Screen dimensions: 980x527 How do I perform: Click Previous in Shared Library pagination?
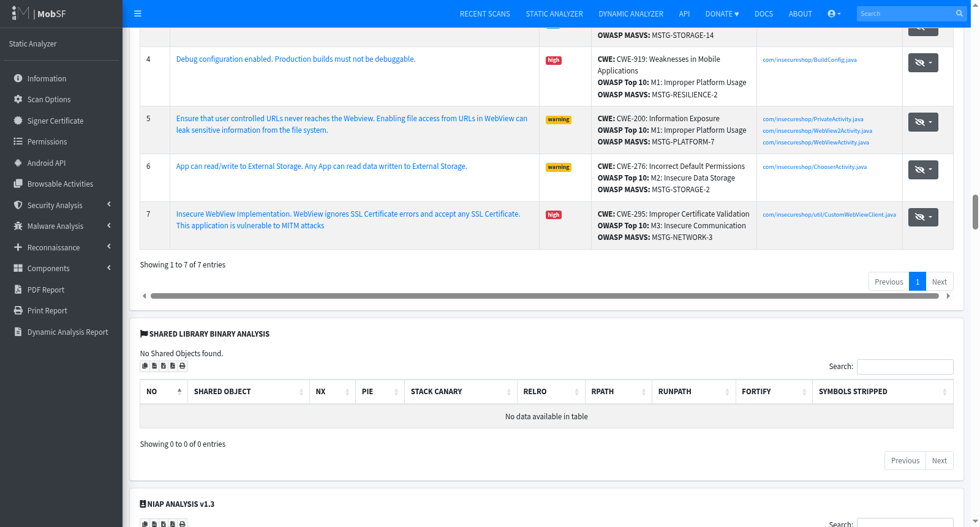tap(905, 461)
